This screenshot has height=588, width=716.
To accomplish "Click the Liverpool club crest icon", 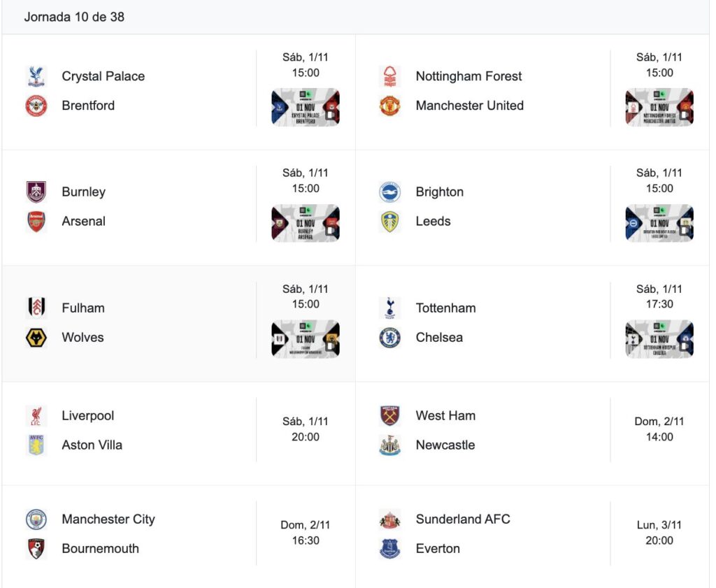I will point(36,416).
